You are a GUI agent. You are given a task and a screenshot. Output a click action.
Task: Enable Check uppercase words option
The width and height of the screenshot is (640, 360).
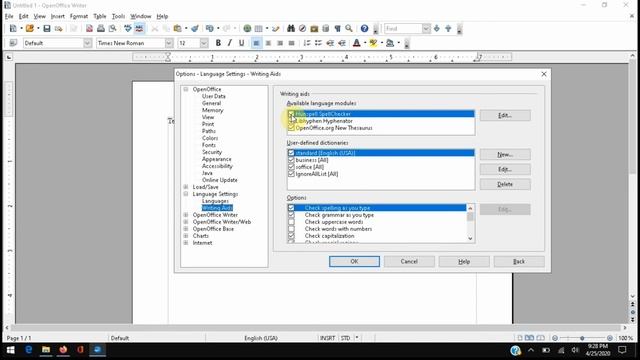[x=291, y=222]
